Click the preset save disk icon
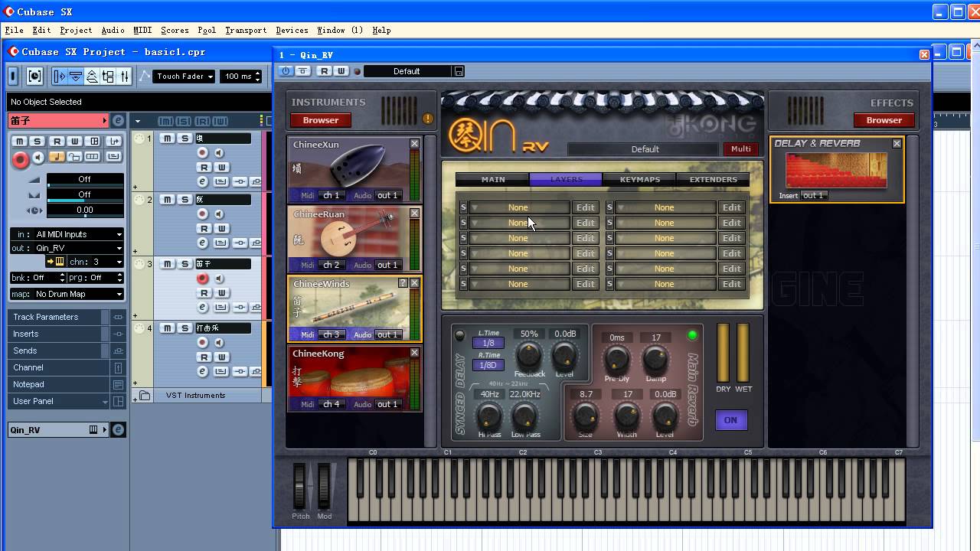980x551 pixels. (x=459, y=71)
